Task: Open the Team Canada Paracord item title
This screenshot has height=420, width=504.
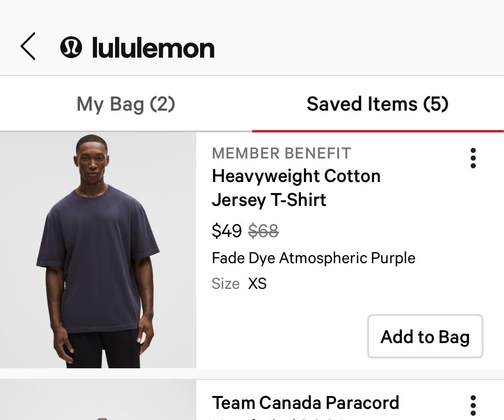Action: (305, 403)
